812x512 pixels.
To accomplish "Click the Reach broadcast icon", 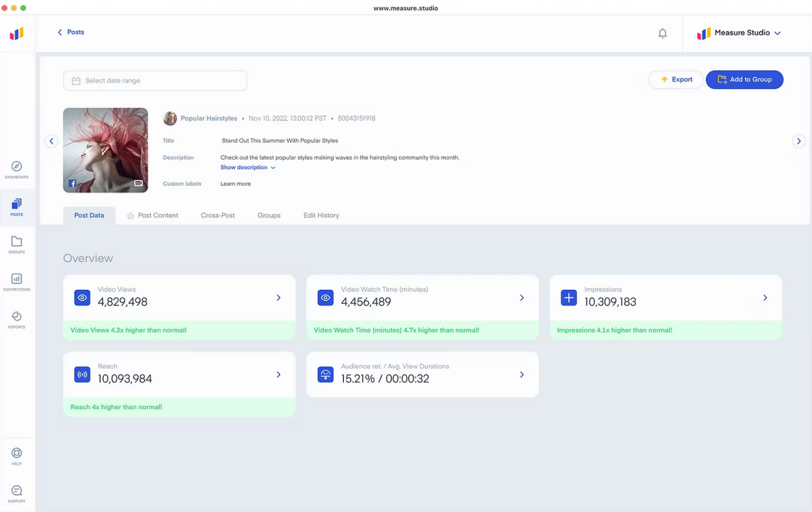I will [x=82, y=375].
